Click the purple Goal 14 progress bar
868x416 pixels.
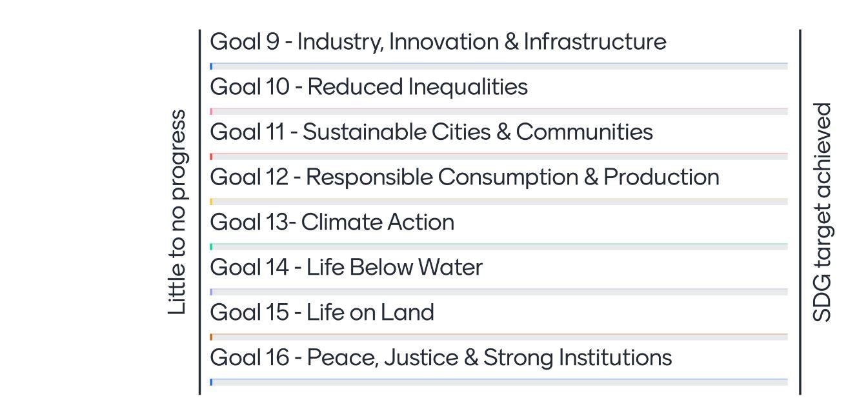tap(499, 292)
